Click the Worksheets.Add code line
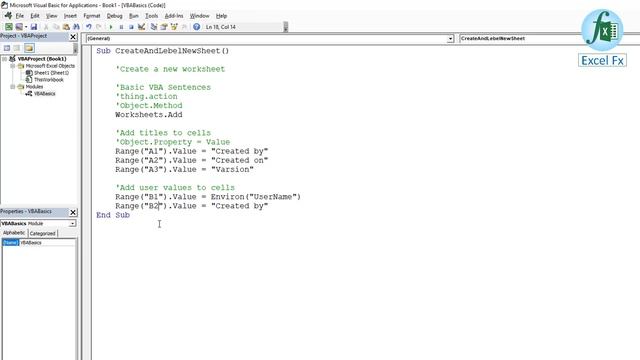640x360 pixels. [x=149, y=115]
